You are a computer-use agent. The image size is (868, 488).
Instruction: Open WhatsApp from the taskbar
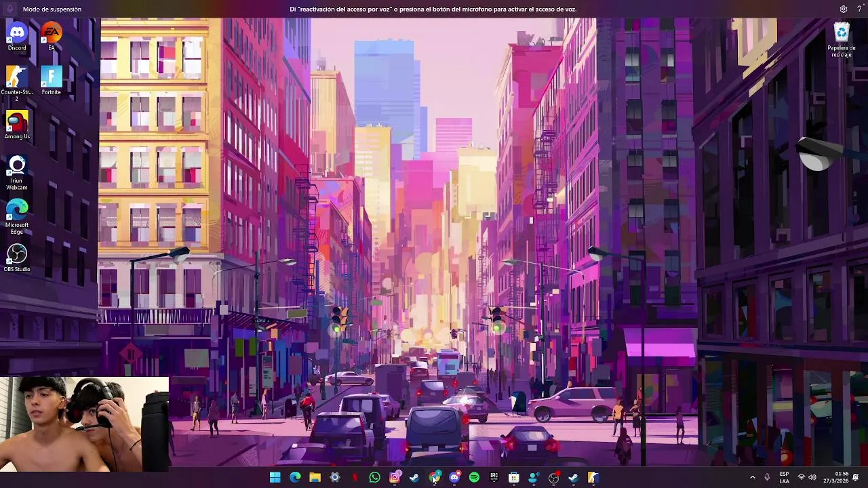coord(374,478)
